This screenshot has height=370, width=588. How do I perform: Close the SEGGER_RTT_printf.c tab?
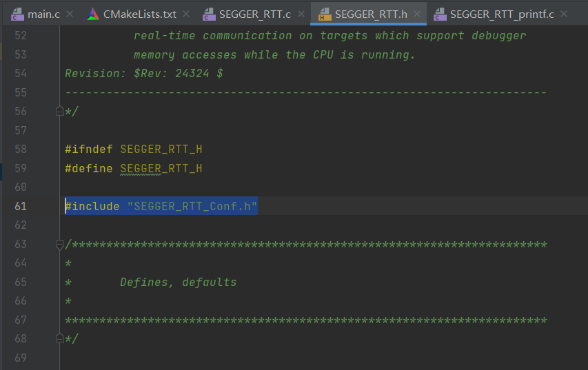click(564, 14)
